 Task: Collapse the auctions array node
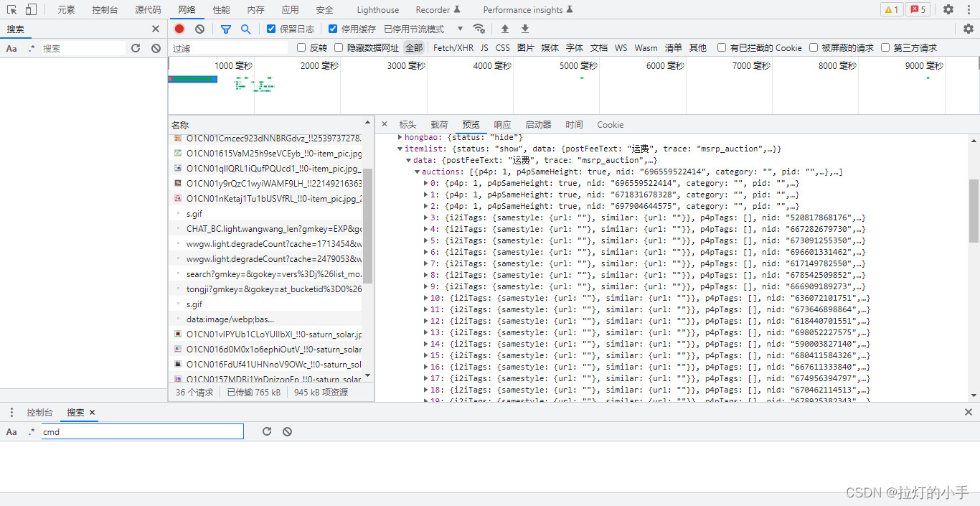point(418,172)
